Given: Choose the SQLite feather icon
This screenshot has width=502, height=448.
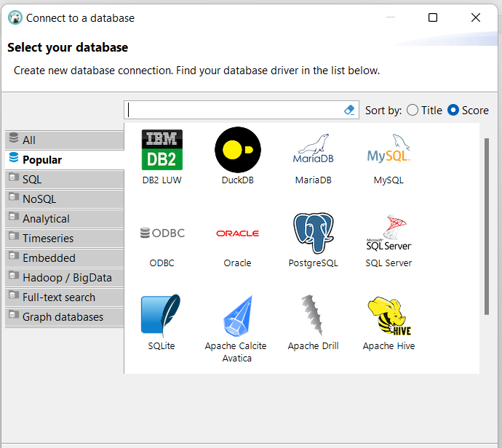Looking at the screenshot, I should click(x=162, y=316).
